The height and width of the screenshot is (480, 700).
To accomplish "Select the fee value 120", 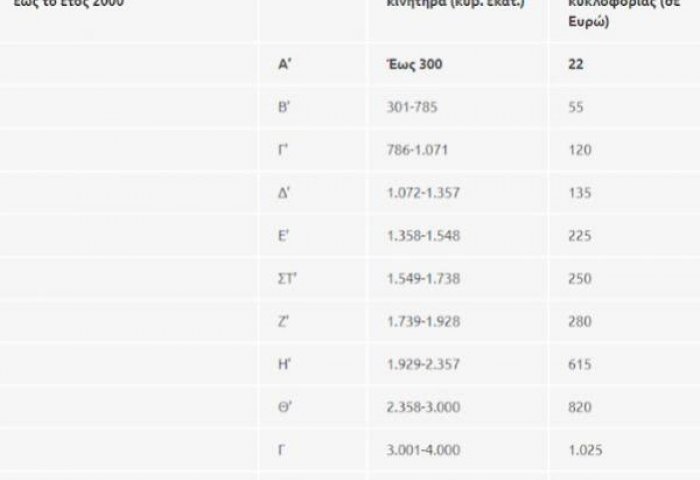I will pos(580,150).
